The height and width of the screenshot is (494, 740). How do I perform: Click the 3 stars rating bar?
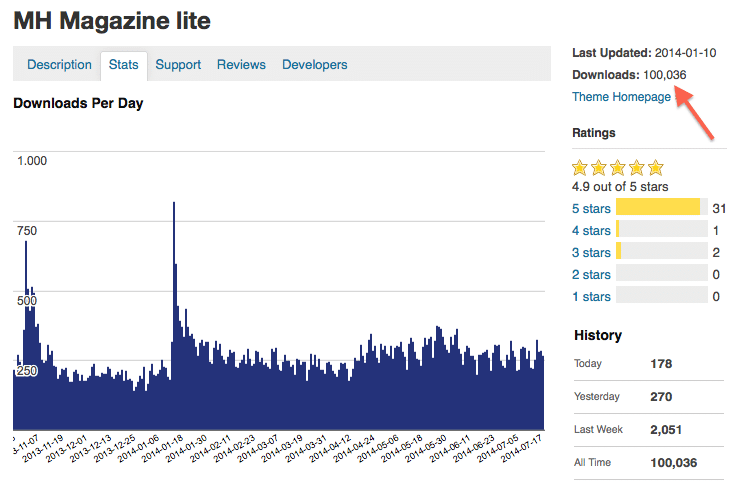(x=662, y=251)
